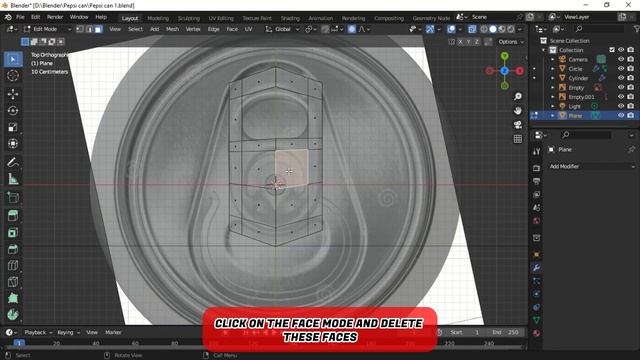Select the Extrude Region tool
The width and height of the screenshot is (640, 360).
point(13,216)
